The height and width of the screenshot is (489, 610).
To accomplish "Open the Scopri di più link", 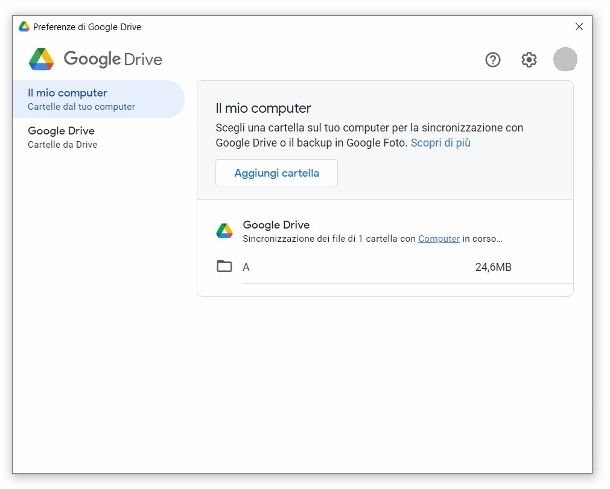I will (440, 143).
